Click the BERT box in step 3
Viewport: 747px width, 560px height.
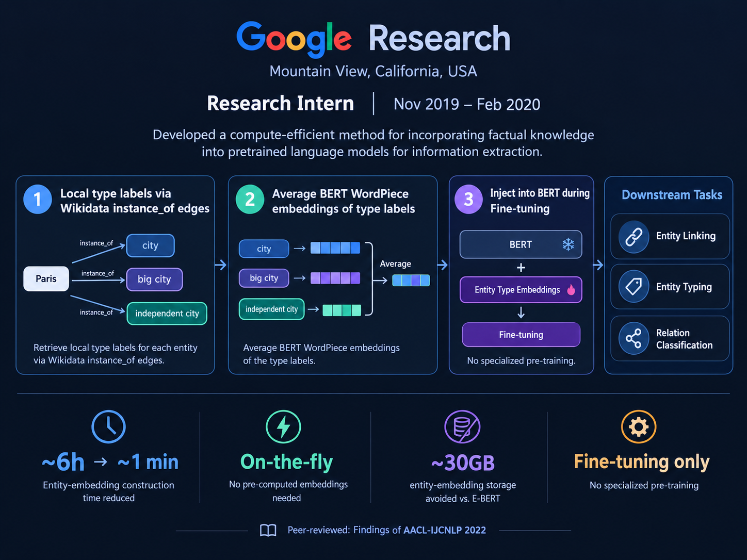pos(521,244)
